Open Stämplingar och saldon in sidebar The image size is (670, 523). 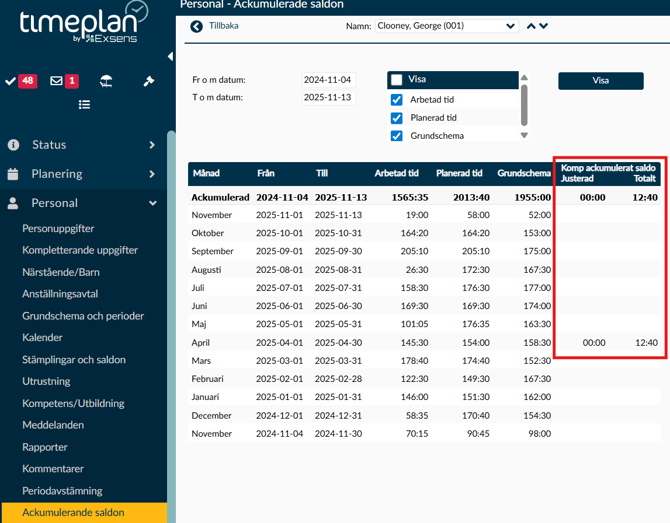coord(74,360)
